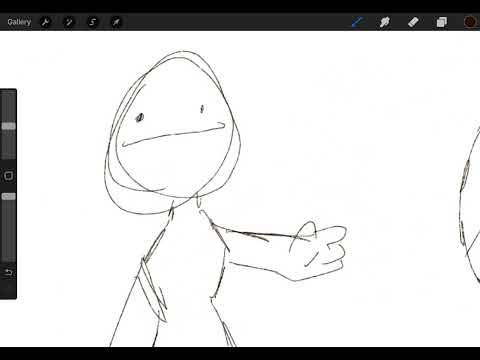Adjust the brush opacity slider

(9, 197)
